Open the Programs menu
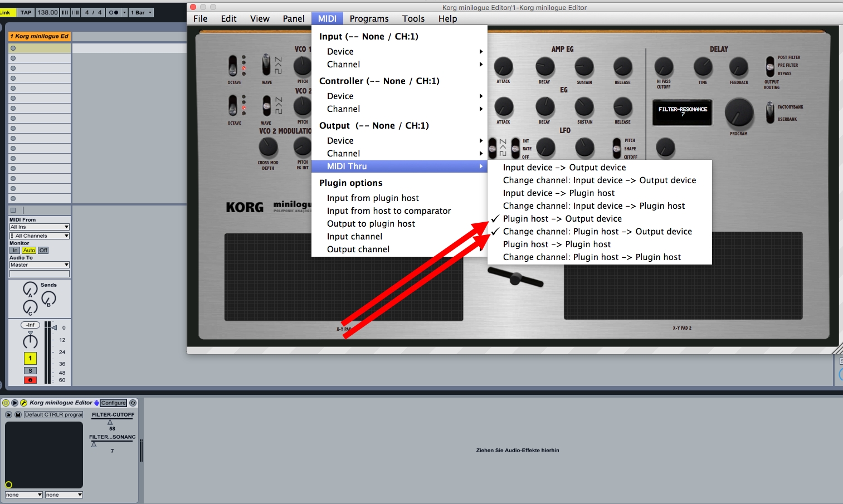The height and width of the screenshot is (504, 843). 369,18
